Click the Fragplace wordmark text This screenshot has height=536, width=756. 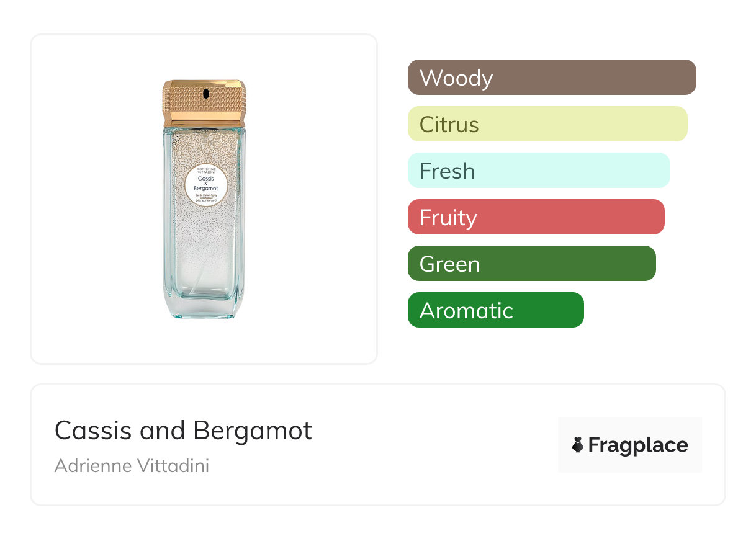638,445
